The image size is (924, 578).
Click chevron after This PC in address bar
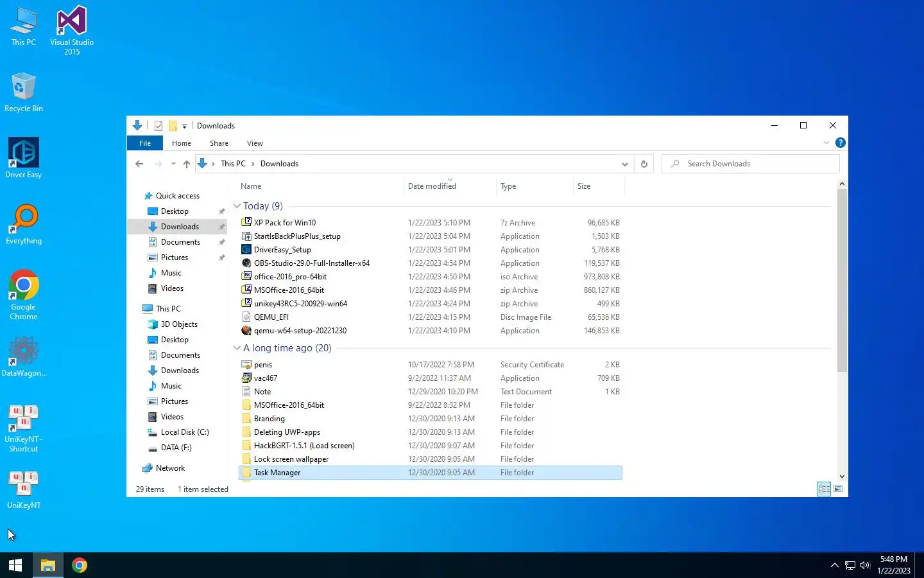click(253, 164)
